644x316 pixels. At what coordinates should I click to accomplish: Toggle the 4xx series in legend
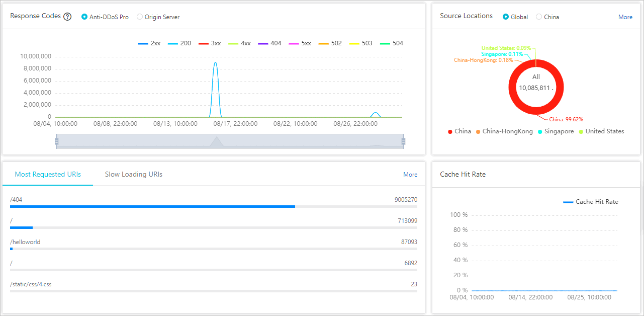(239, 43)
